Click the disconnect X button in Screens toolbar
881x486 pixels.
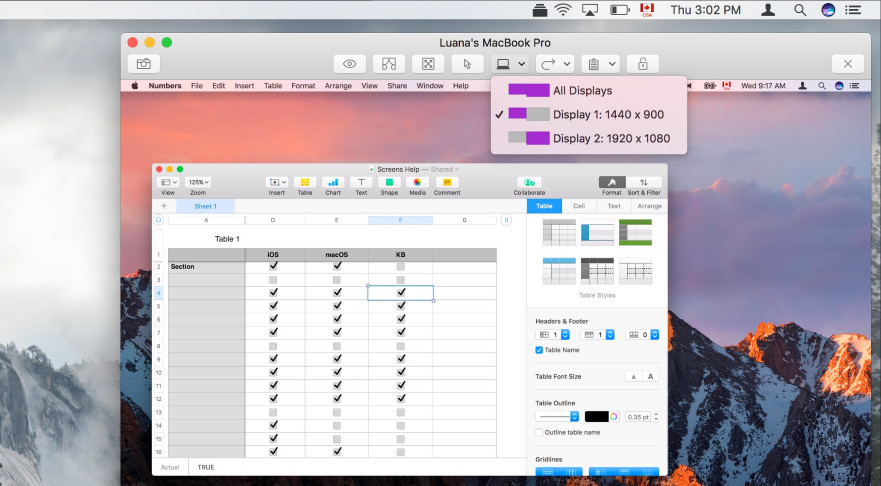pyautogui.click(x=848, y=64)
